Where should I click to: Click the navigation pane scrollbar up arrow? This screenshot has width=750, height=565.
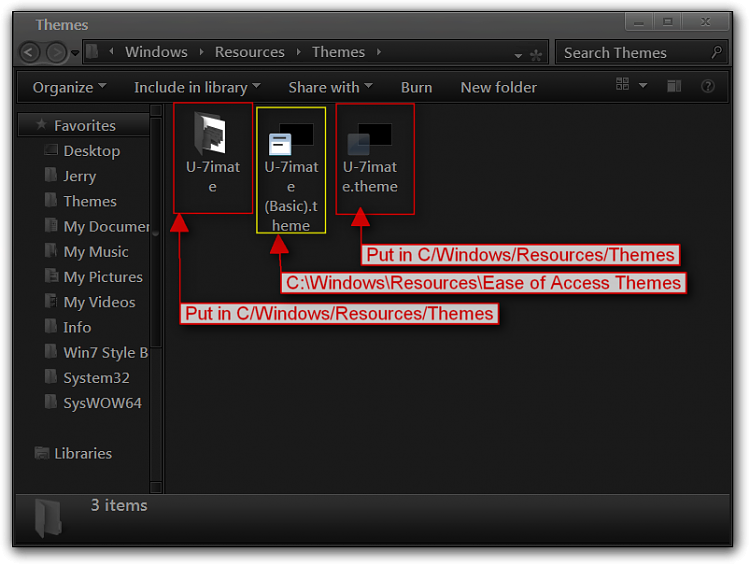coord(156,111)
